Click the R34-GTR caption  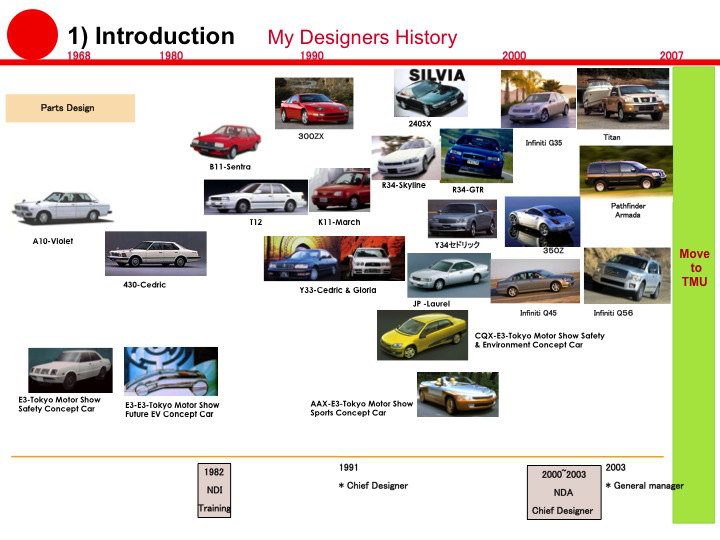(468, 190)
